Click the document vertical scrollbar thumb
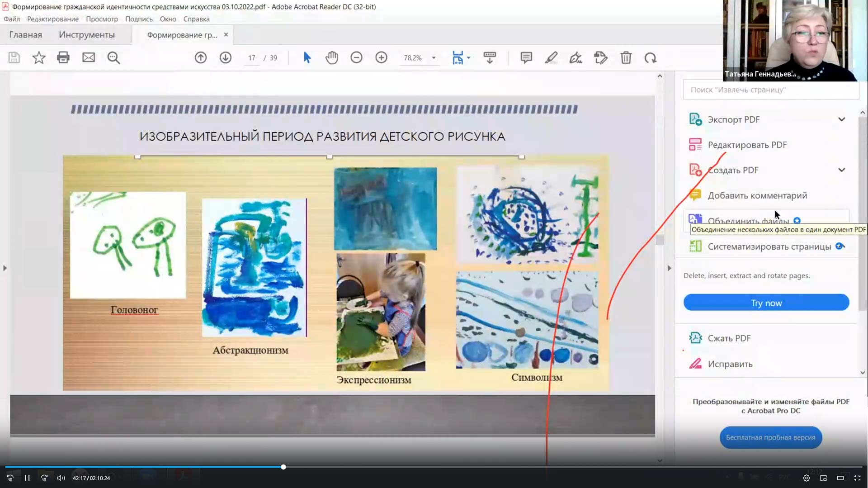 coord(660,240)
